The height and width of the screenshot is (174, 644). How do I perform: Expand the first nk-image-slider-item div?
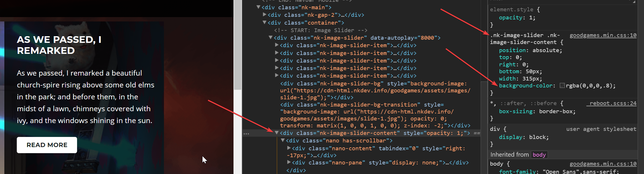(277, 45)
